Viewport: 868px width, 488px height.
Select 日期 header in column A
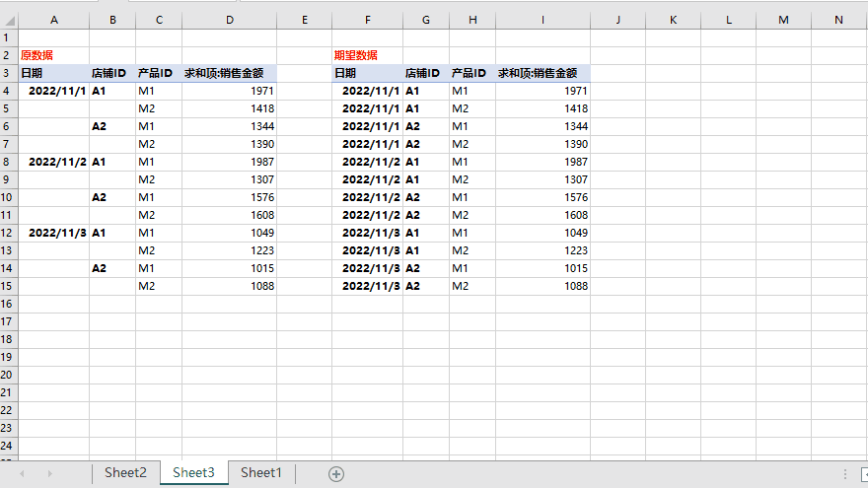click(54, 73)
